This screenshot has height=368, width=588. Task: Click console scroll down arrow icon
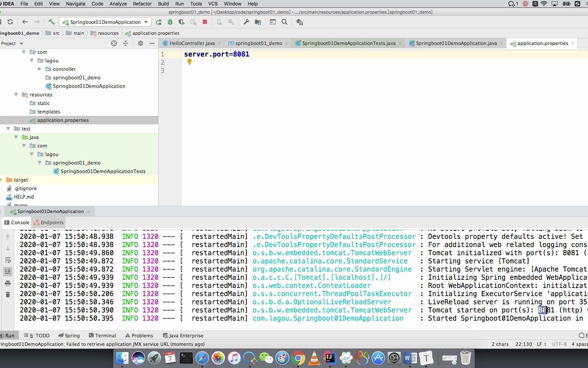pos(8,248)
